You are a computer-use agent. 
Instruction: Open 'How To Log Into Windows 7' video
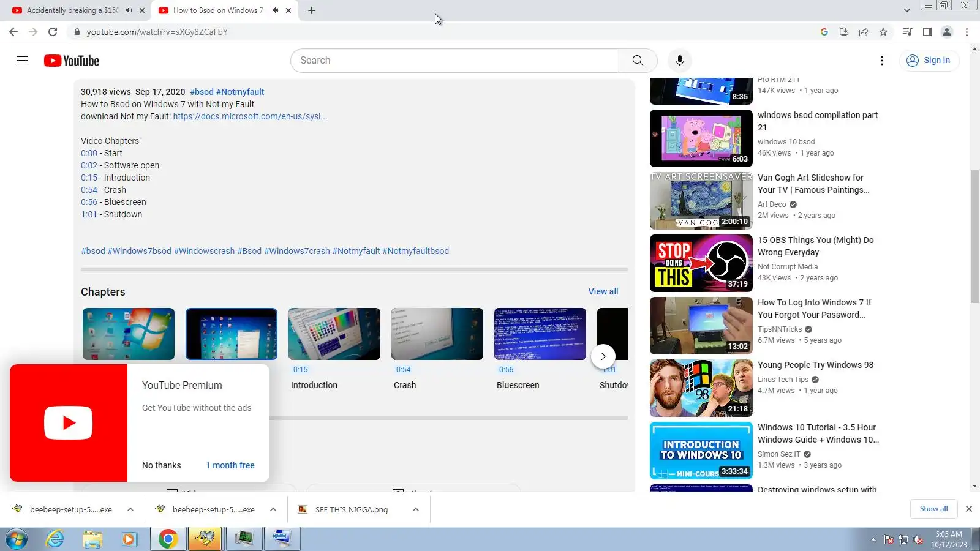tap(701, 326)
